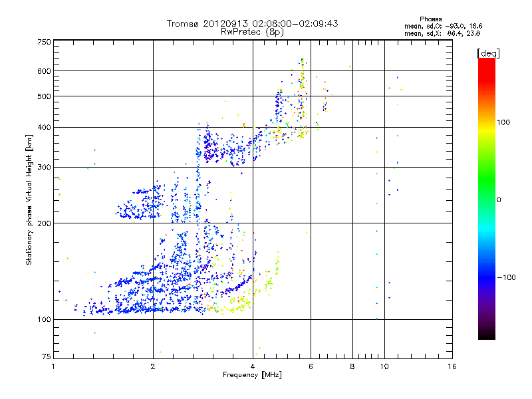This screenshot has height=399, width=532.
Task: Click the 'Stationary phase Virtual Height [km]' axis title
Action: (29, 200)
